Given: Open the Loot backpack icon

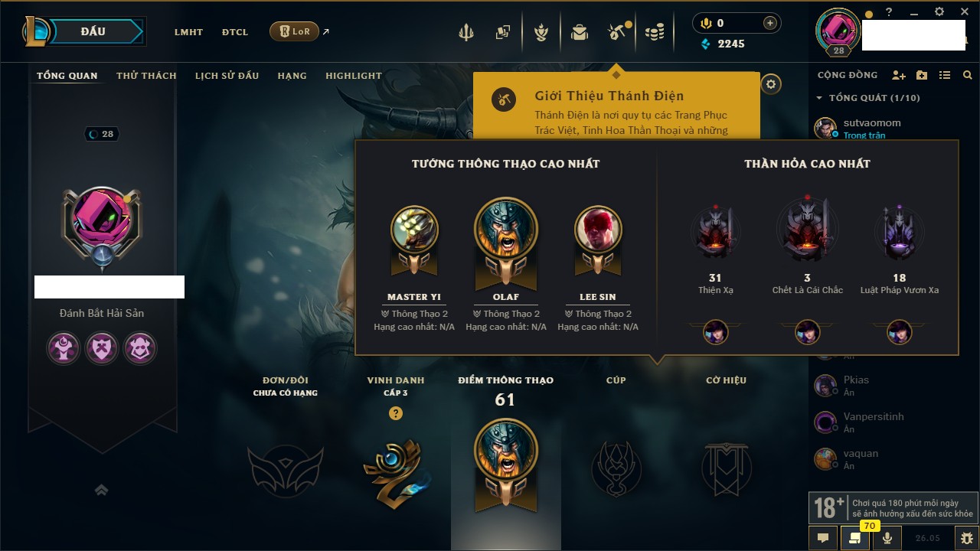Looking at the screenshot, I should (580, 32).
